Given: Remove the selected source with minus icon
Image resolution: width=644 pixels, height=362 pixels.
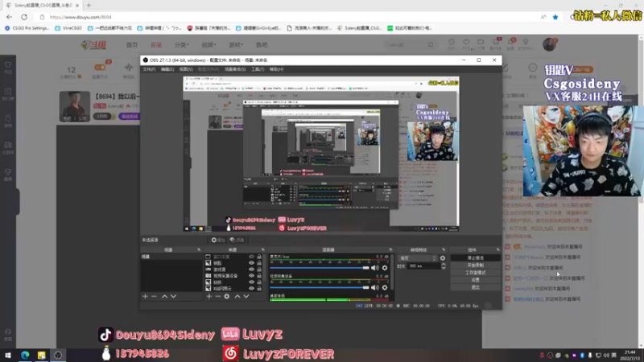Looking at the screenshot, I should click(x=218, y=296).
